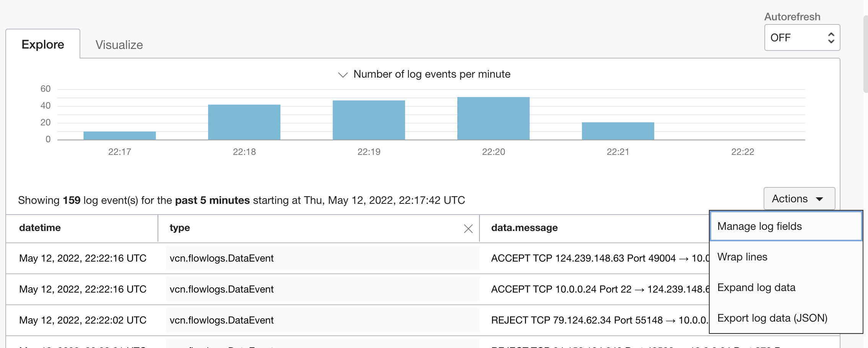Switch to the Visualize tab
Screen dimensions: 868x348
pyautogui.click(x=119, y=45)
